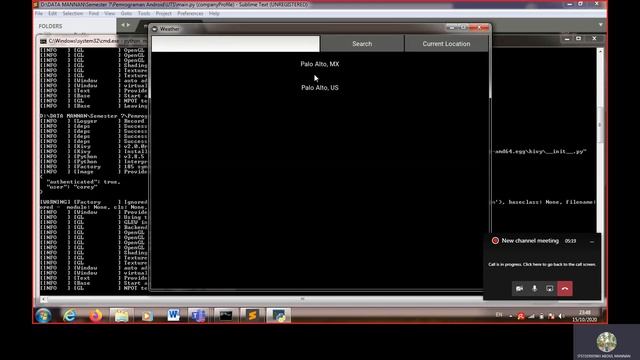
Task: Open the Help menu in Sublime Text
Action: tap(214, 13)
